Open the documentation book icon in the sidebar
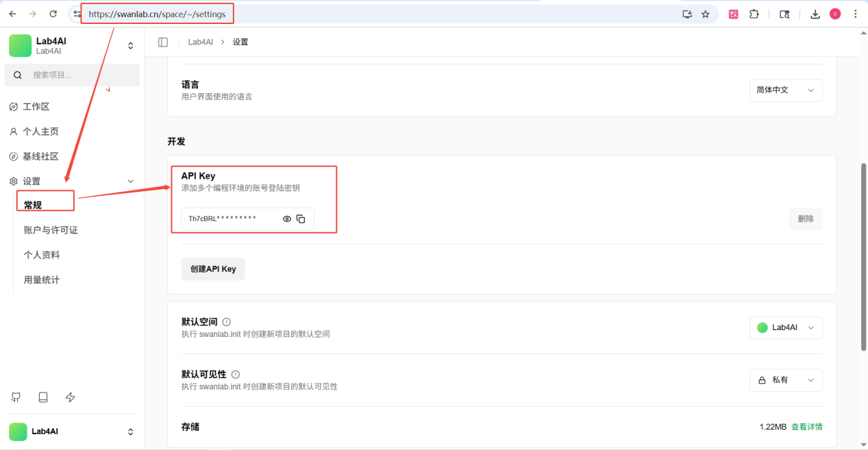This screenshot has height=450, width=868. click(43, 397)
